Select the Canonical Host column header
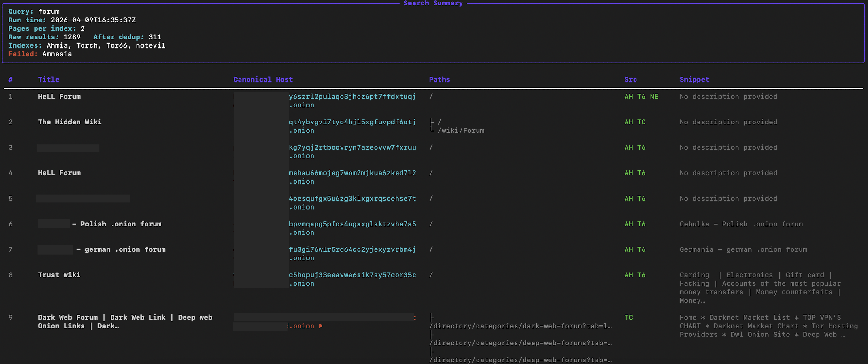This screenshot has width=868, height=364. click(x=263, y=80)
